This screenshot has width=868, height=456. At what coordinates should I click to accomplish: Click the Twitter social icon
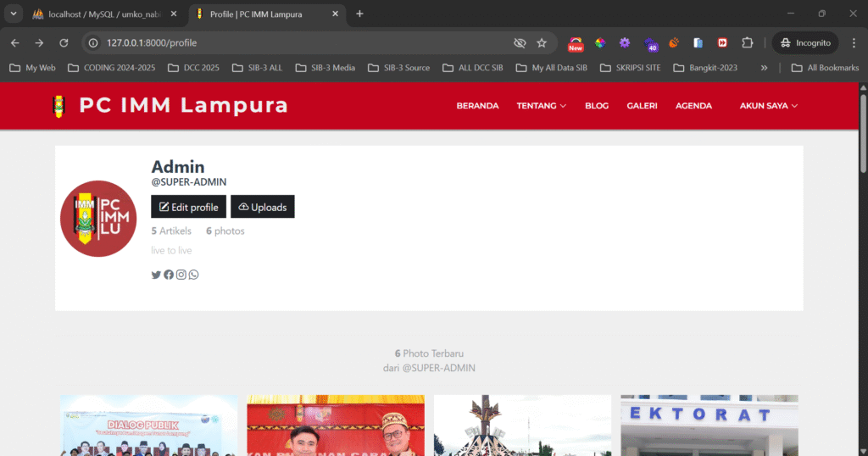click(156, 275)
